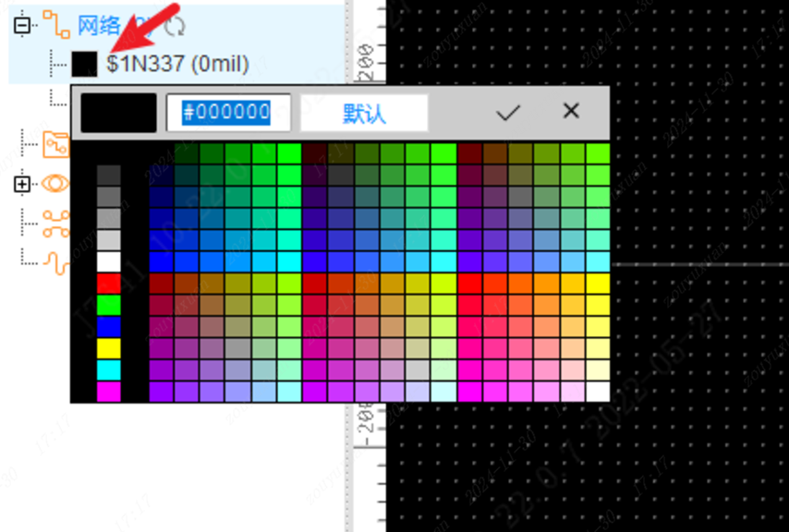Choose the magenta swatch in left column
Image resolution: width=789 pixels, height=532 pixels.
(x=109, y=392)
